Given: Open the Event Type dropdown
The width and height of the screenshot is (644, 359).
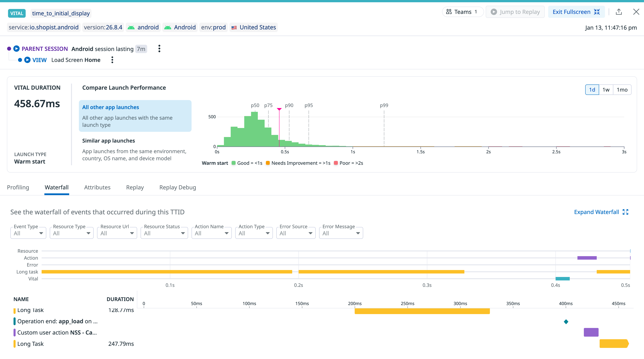Looking at the screenshot, I should tap(28, 233).
